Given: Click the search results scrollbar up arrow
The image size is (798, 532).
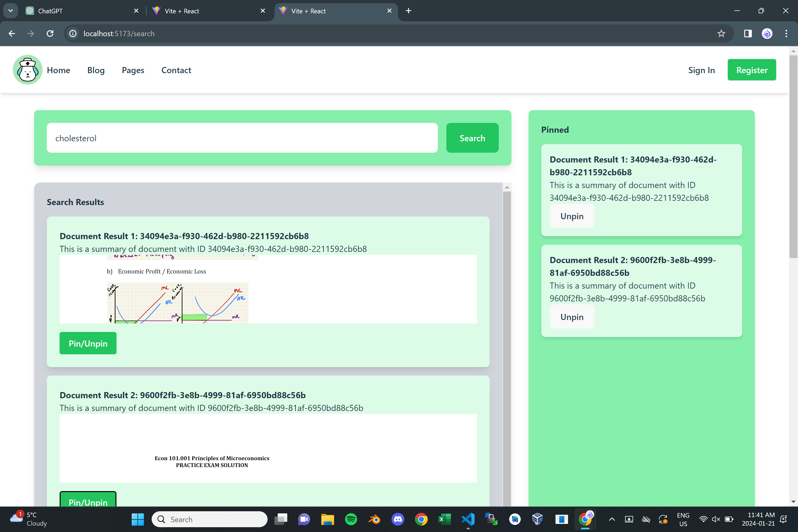Looking at the screenshot, I should pos(506,187).
